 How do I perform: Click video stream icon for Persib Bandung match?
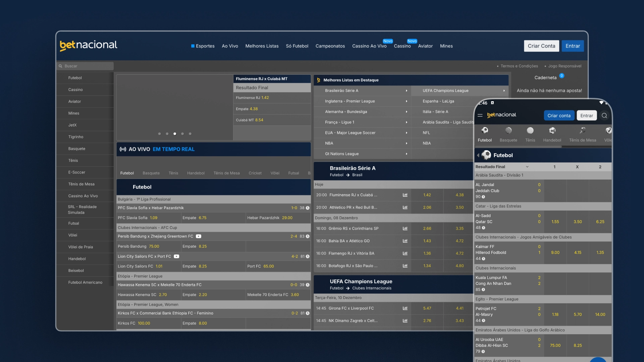tap(199, 236)
